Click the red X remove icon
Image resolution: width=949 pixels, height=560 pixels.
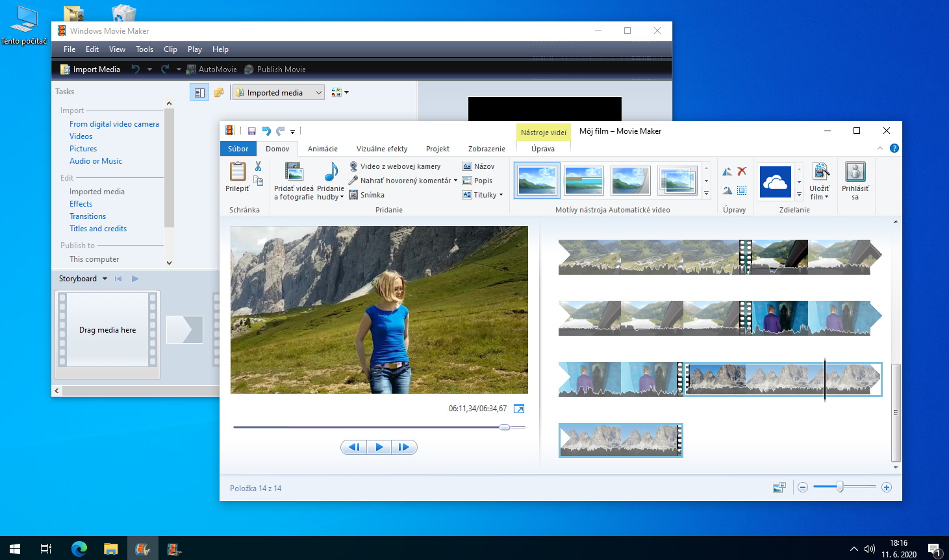[742, 172]
